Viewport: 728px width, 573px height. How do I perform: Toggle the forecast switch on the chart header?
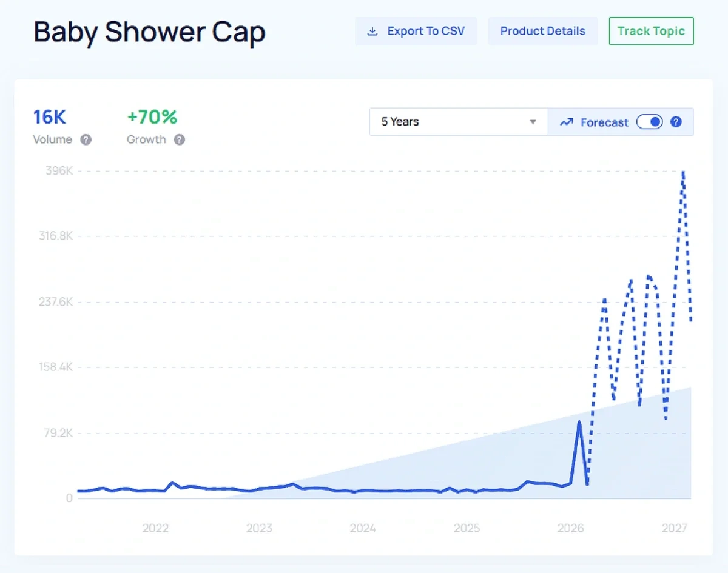(x=649, y=122)
